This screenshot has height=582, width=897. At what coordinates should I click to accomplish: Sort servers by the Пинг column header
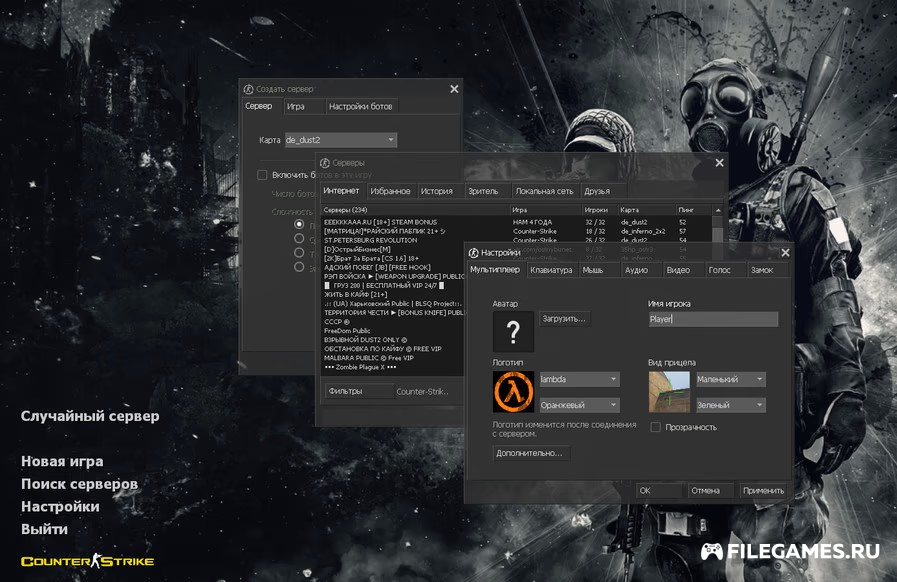point(693,210)
